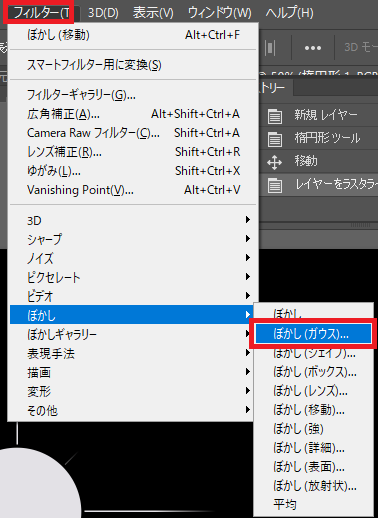Click the 楕円形ツール history state icon
The image size is (378, 518).
[x=275, y=139]
